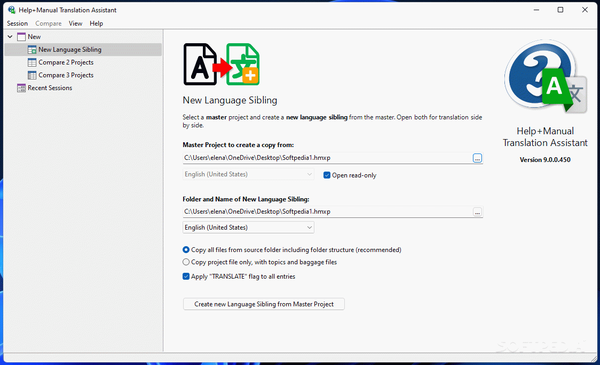This screenshot has height=365, width=600.
Task: Select the New root tree item
Action: pyautogui.click(x=34, y=37)
